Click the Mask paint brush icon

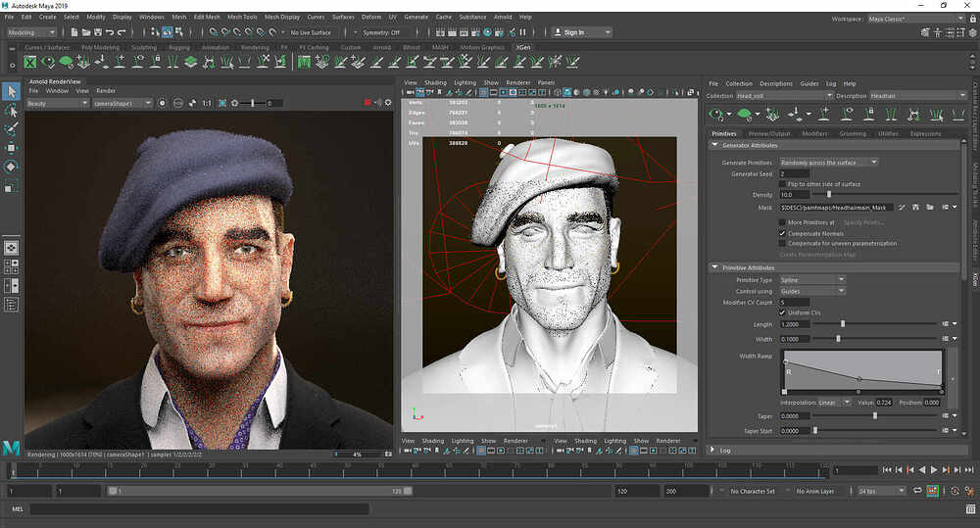click(902, 207)
